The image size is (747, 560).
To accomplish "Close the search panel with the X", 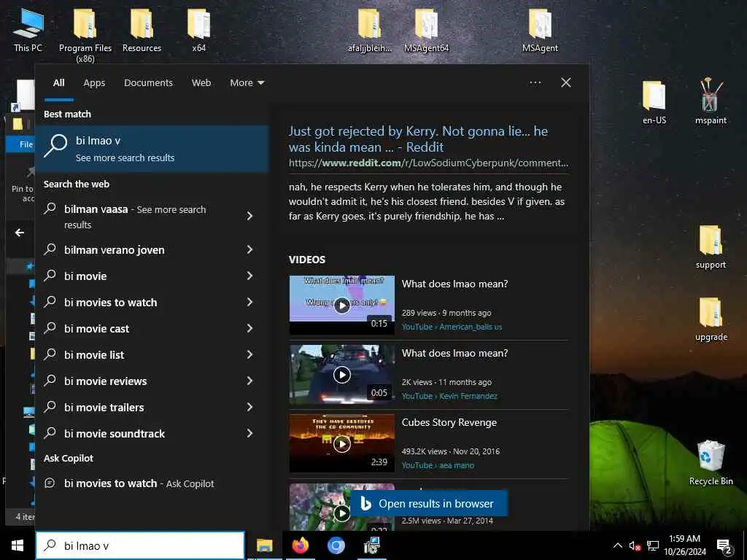I will tap(565, 82).
